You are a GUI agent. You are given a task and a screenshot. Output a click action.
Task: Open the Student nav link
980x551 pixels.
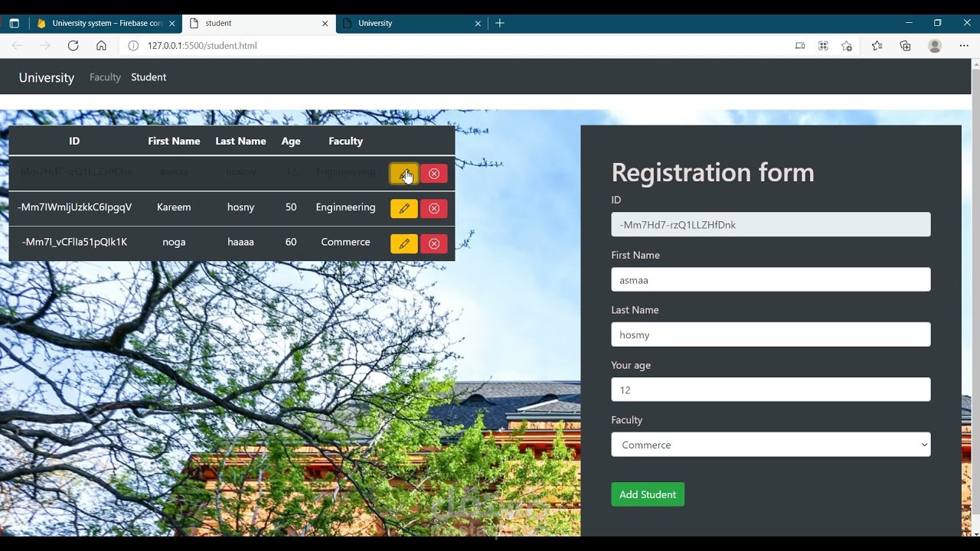coord(149,77)
